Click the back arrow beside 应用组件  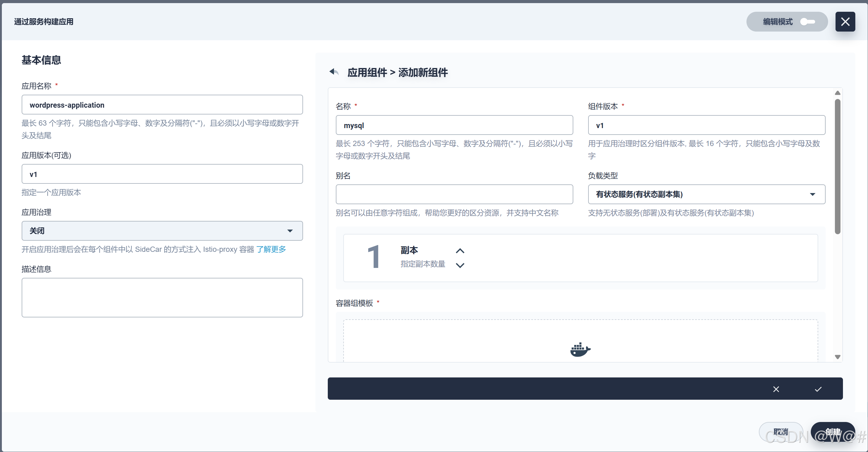tap(334, 72)
